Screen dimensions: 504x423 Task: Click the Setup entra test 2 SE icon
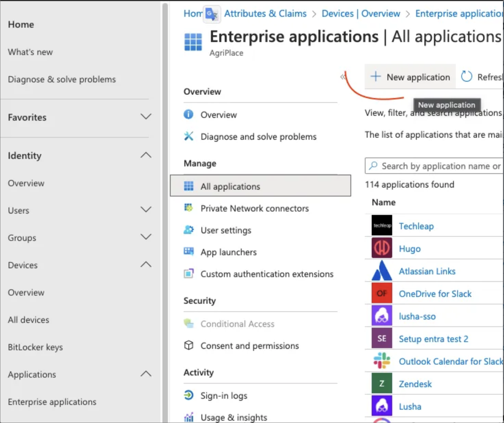pyautogui.click(x=382, y=338)
